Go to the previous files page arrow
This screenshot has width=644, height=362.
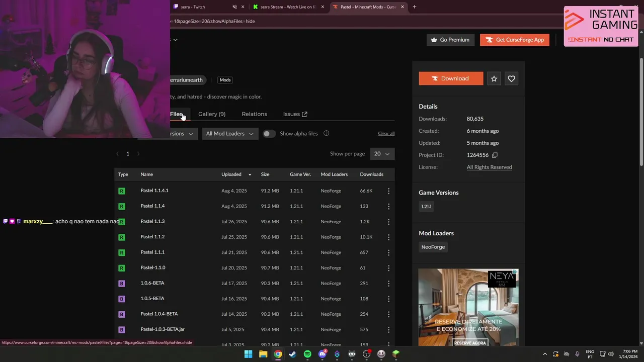pyautogui.click(x=118, y=154)
